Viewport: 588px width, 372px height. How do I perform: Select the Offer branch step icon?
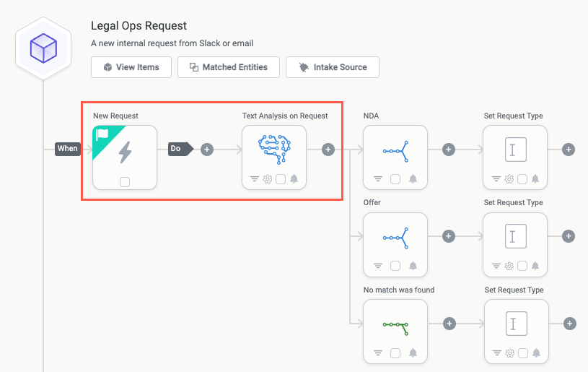(395, 237)
